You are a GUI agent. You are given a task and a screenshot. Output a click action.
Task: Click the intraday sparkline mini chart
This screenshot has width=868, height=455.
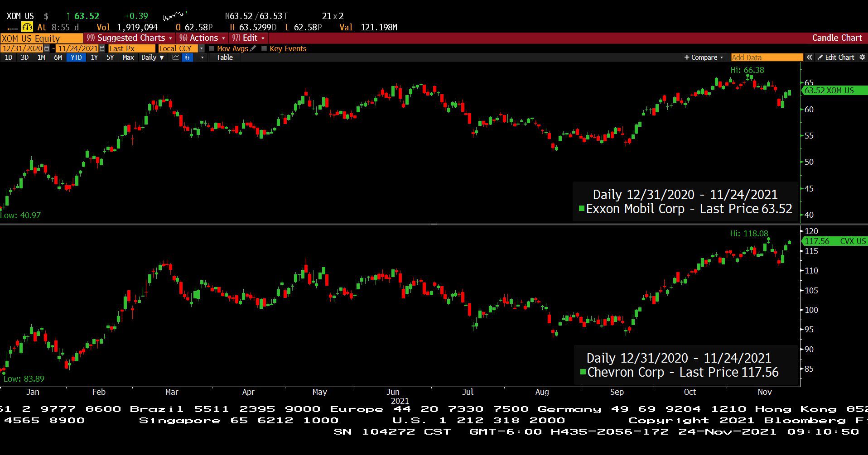(175, 16)
